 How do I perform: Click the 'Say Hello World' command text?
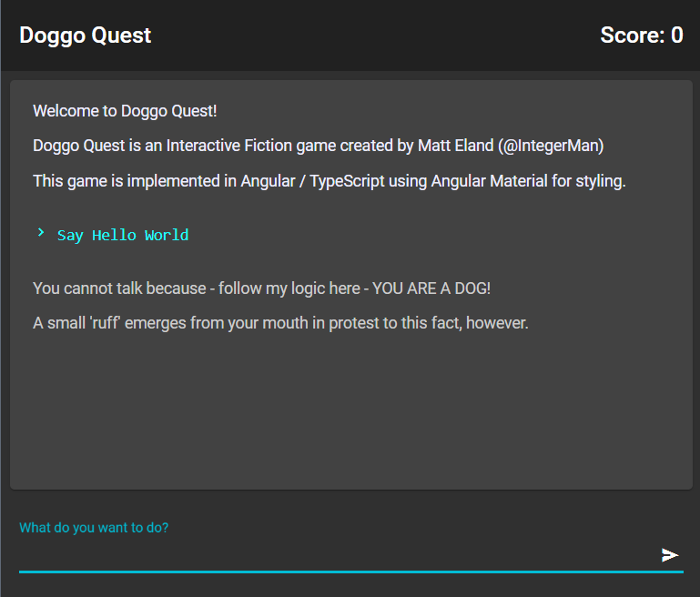(123, 235)
